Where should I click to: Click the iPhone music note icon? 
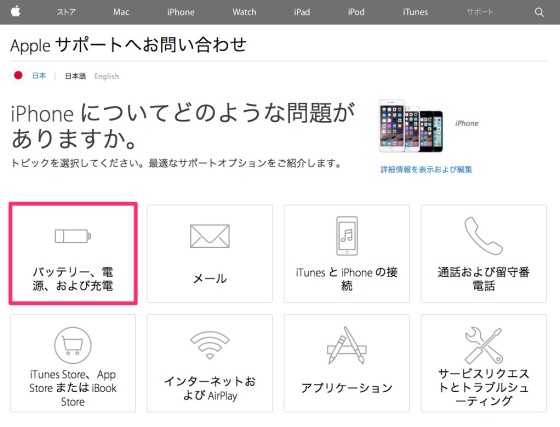click(347, 236)
